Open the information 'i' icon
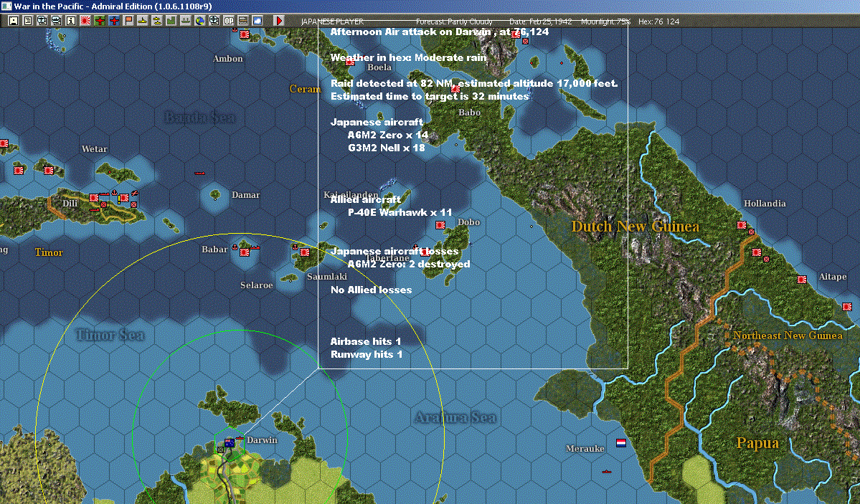 [x=71, y=21]
